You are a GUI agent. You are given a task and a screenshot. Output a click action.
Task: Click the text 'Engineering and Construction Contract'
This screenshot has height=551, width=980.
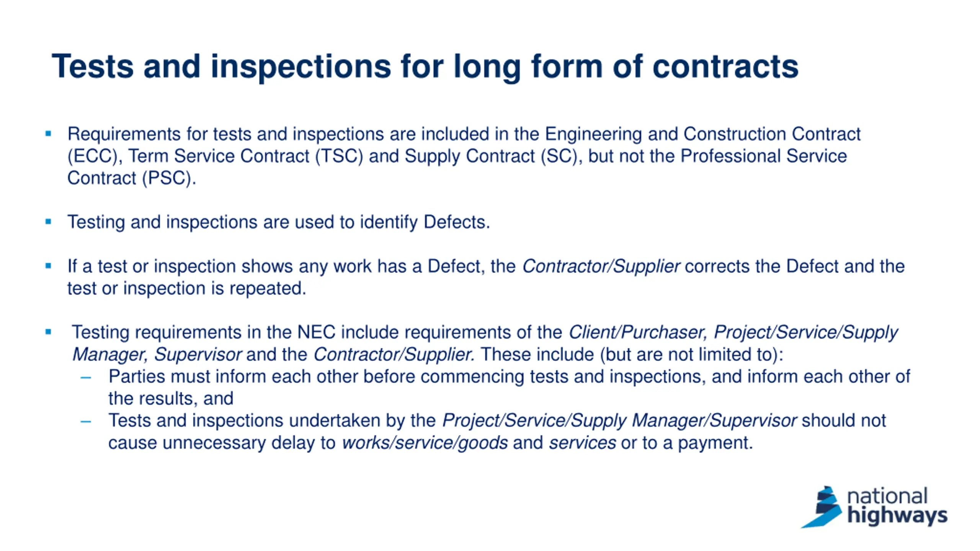702,134
